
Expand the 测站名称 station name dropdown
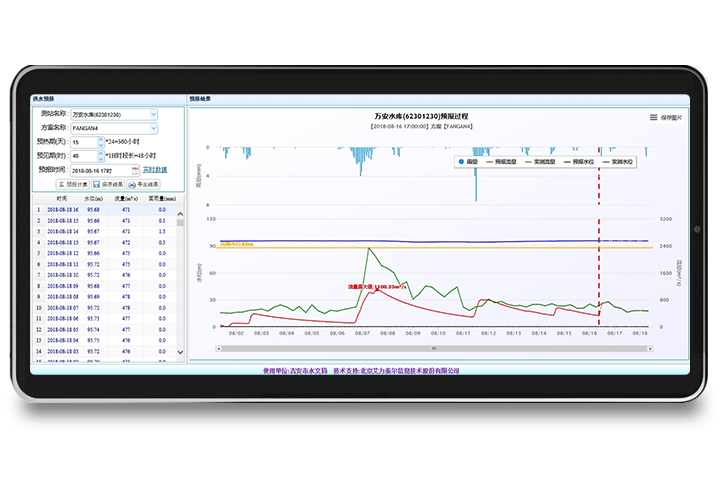[x=153, y=114]
